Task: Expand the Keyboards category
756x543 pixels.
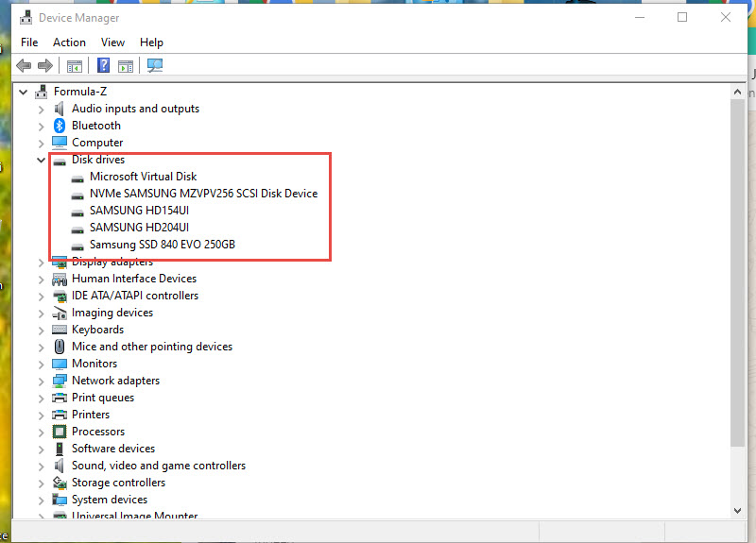Action: [41, 331]
